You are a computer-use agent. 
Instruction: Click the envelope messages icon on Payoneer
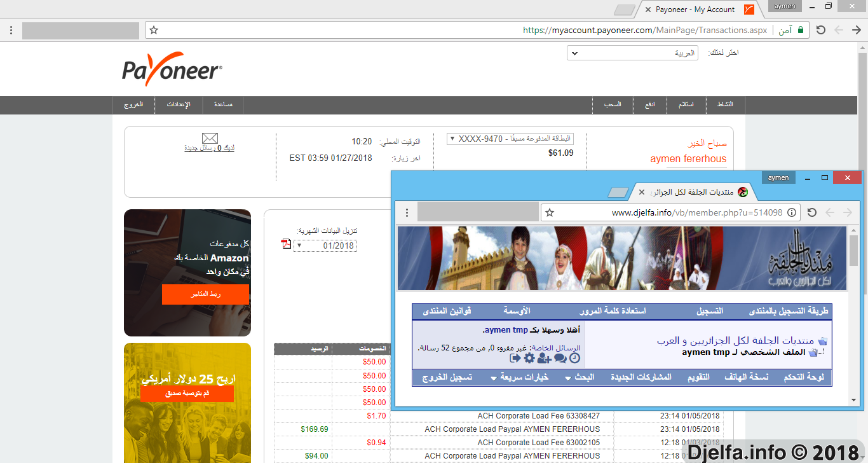(210, 138)
